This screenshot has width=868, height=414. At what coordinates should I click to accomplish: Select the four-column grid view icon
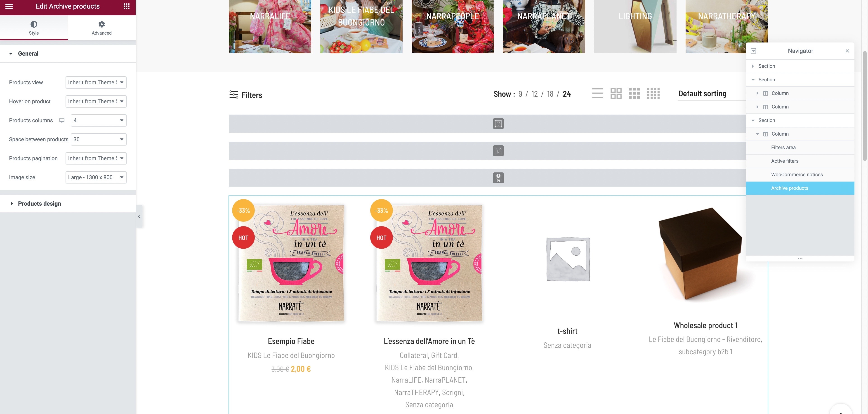pyautogui.click(x=653, y=93)
